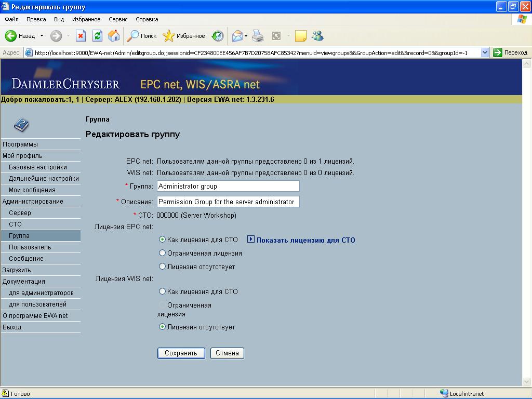Viewport: 532px width, 399px height.
Task: Select EPC 'Как лицензия для СТО' radio
Action: (162, 240)
